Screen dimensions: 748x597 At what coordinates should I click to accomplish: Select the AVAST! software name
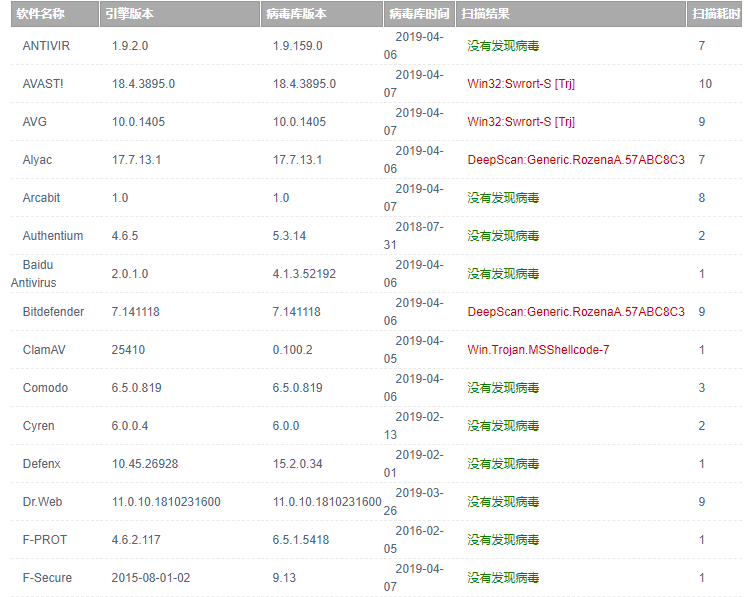click(43, 84)
